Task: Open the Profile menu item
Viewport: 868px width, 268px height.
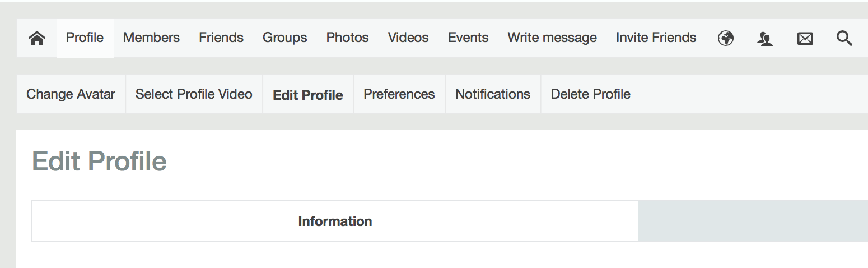Action: tap(85, 38)
